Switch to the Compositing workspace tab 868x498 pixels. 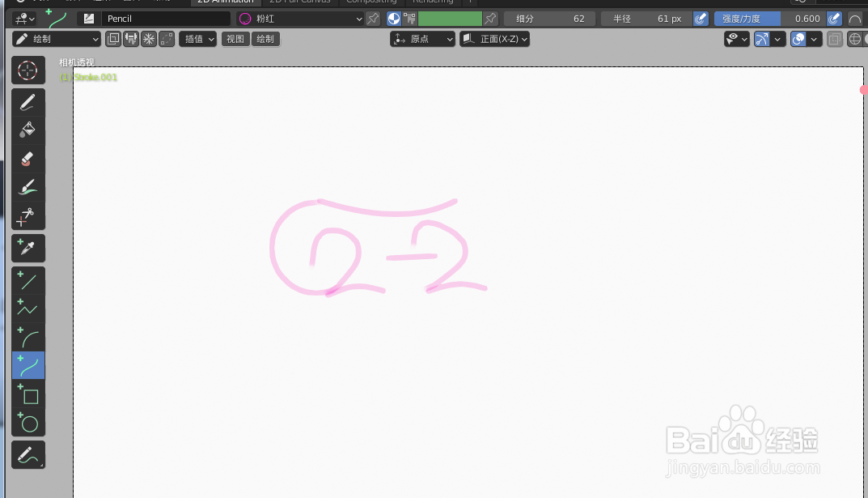coord(371,2)
